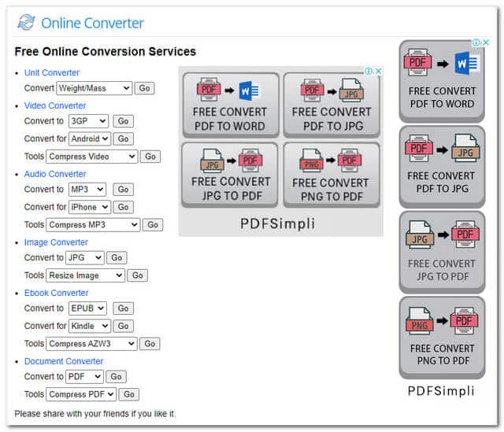Click Go next to Compress Video

(x=150, y=157)
